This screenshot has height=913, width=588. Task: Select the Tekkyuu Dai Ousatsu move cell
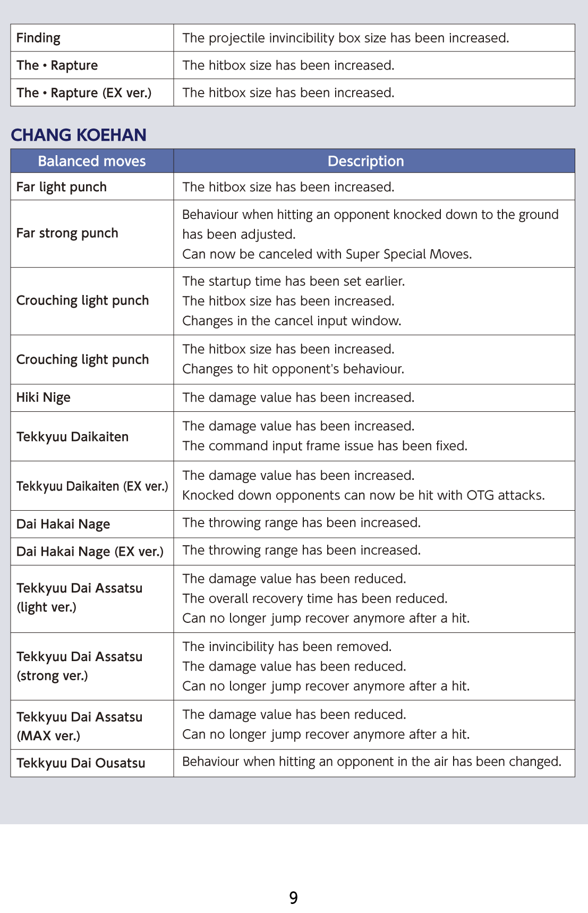81,763
